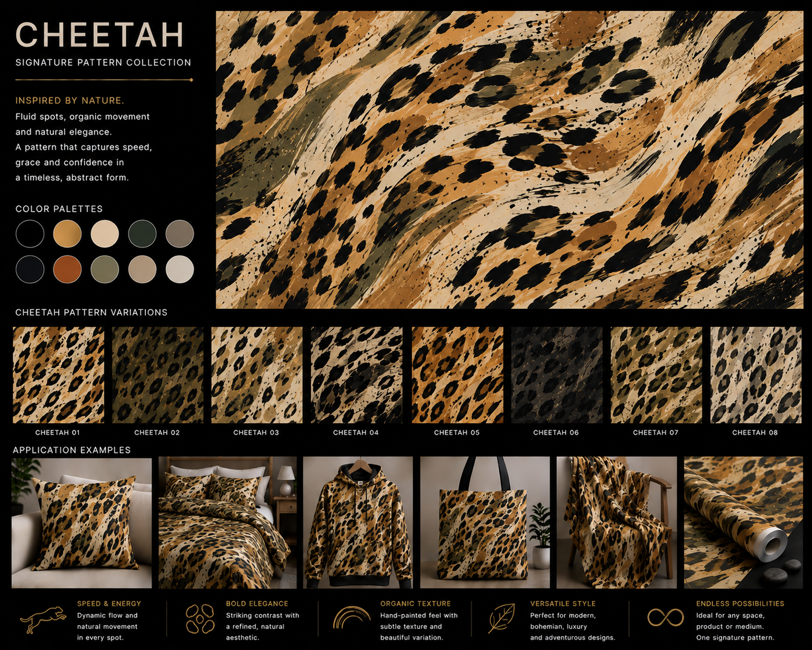This screenshot has height=650, width=812.
Task: Click the CHEETAH 02 label
Action: click(157, 433)
